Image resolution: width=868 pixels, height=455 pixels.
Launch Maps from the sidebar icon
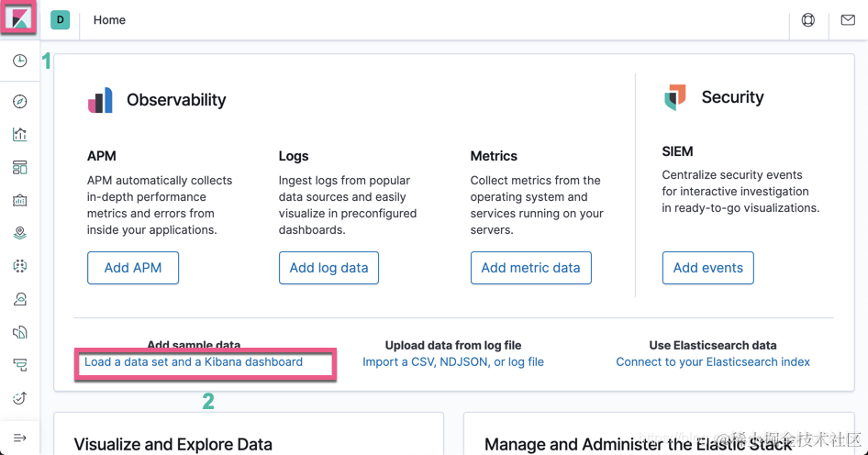pyautogui.click(x=19, y=234)
